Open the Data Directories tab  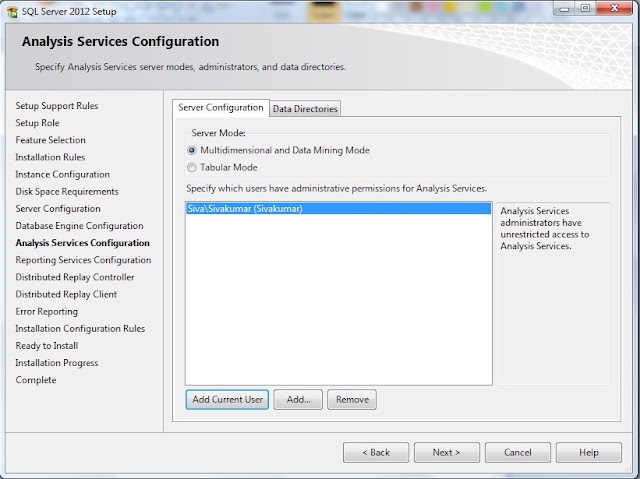tap(305, 109)
